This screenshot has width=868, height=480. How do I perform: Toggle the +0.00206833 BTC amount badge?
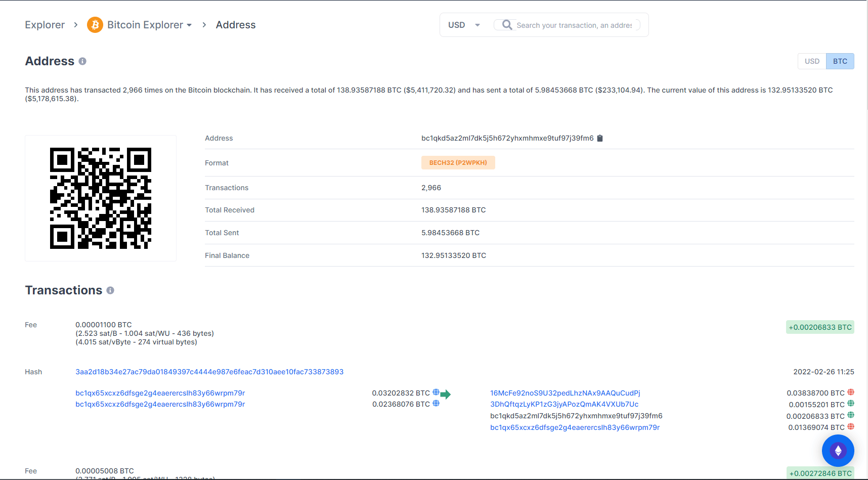pyautogui.click(x=820, y=327)
